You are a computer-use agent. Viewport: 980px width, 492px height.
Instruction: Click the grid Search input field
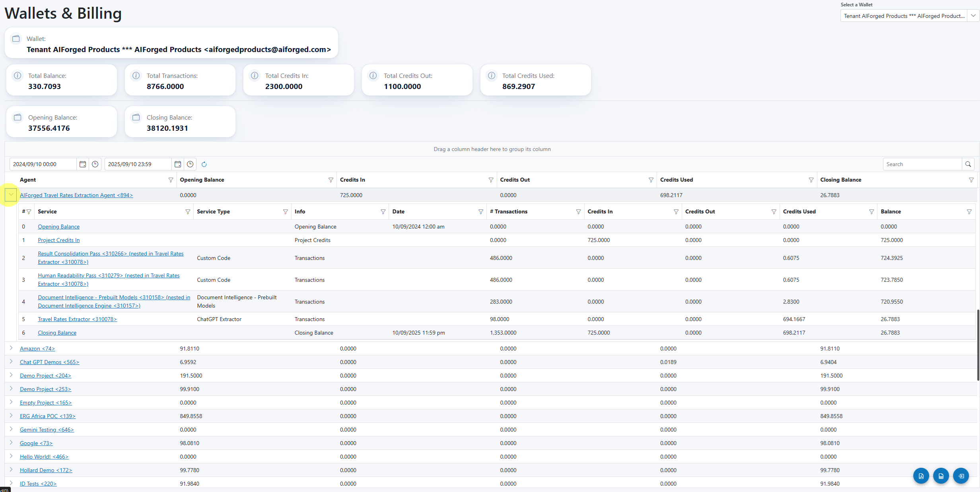click(922, 164)
